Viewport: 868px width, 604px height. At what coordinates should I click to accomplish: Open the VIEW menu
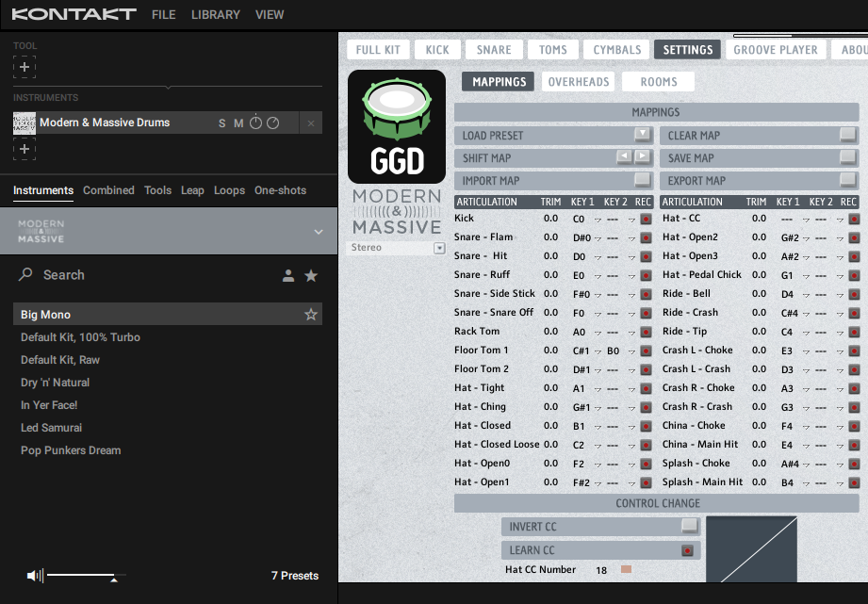pos(270,15)
